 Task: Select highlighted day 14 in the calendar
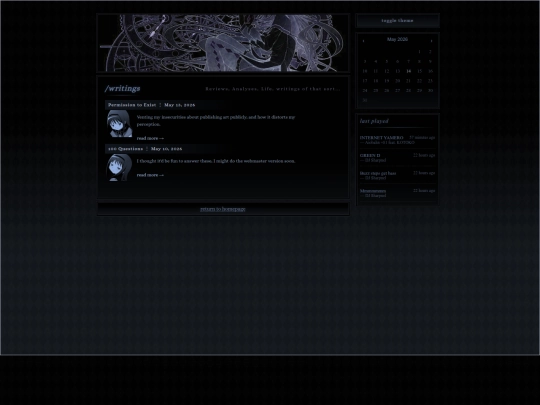click(x=408, y=71)
